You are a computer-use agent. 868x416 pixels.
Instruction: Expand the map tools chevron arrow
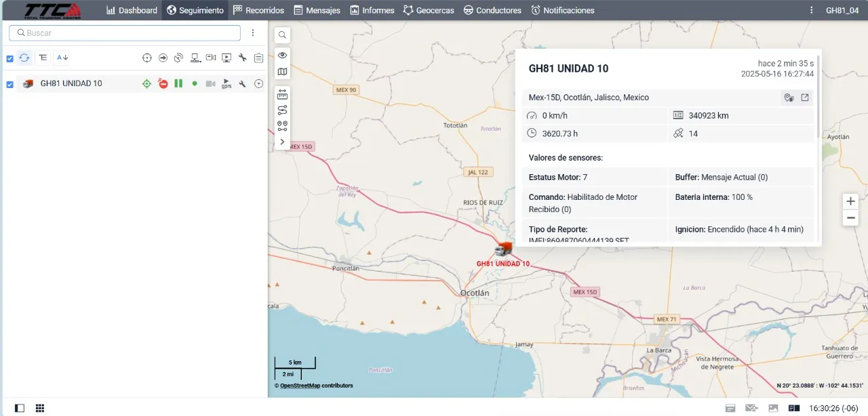coord(282,142)
